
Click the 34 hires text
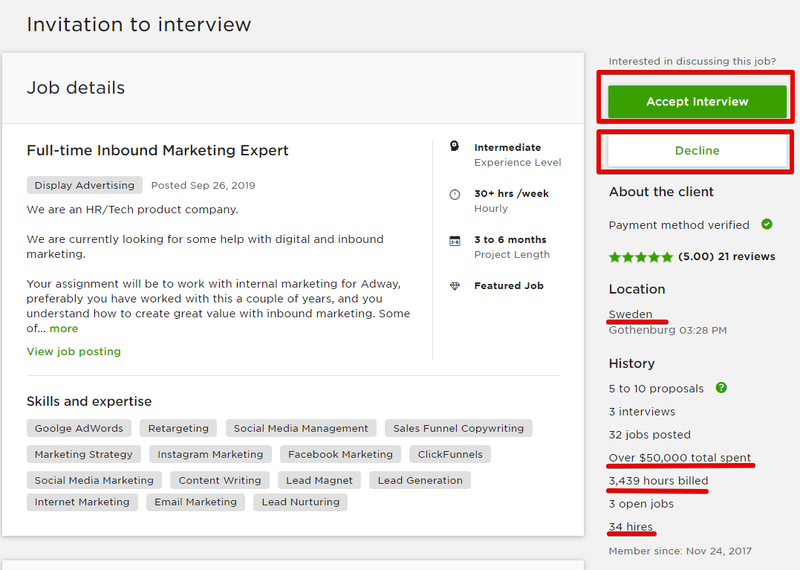coord(631,527)
